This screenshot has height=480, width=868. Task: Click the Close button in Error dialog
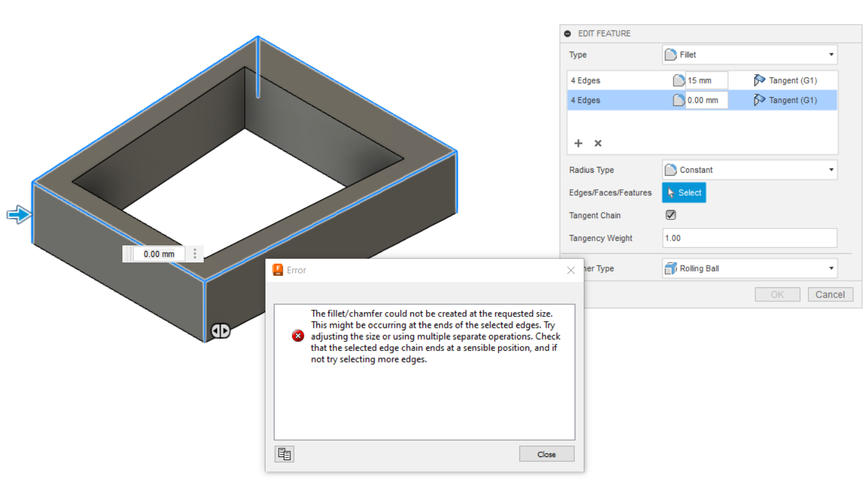pos(546,454)
